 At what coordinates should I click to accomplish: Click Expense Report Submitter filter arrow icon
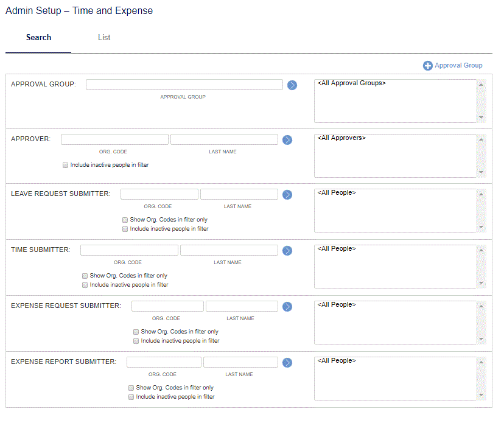pos(287,363)
